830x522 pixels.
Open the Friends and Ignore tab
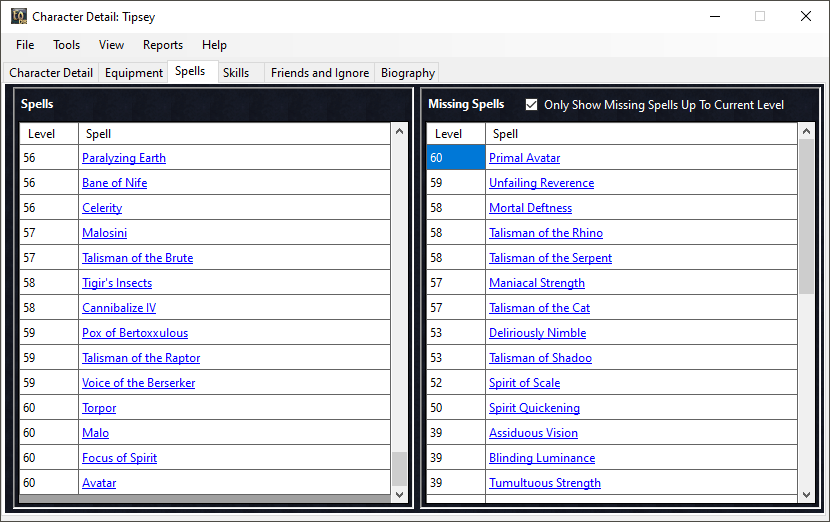click(x=320, y=73)
